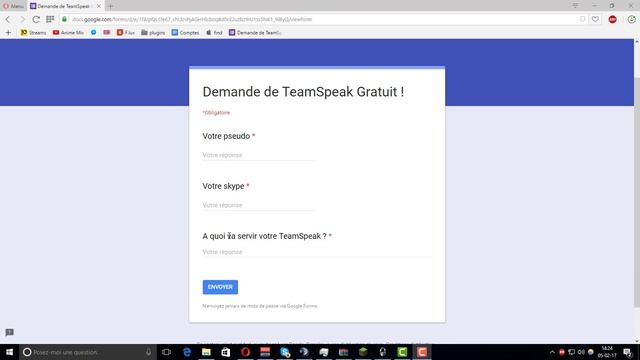Open Steam from the taskbar

(x=304, y=352)
